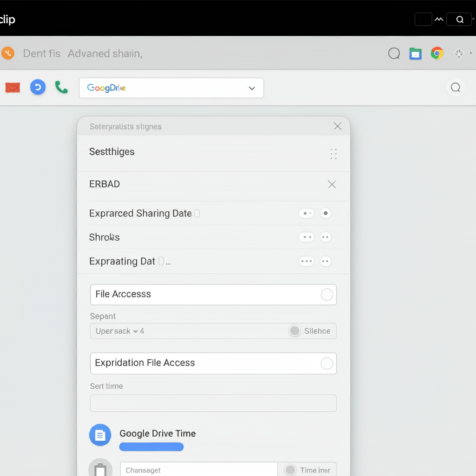This screenshot has height=476, width=476.
Task: Click the globe icon next to Chrome
Action: 459,53
